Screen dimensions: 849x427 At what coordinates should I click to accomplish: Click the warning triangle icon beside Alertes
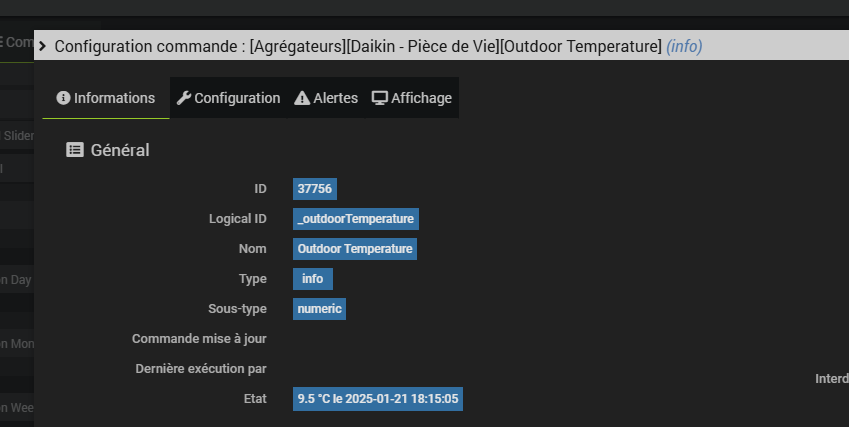tap(301, 98)
